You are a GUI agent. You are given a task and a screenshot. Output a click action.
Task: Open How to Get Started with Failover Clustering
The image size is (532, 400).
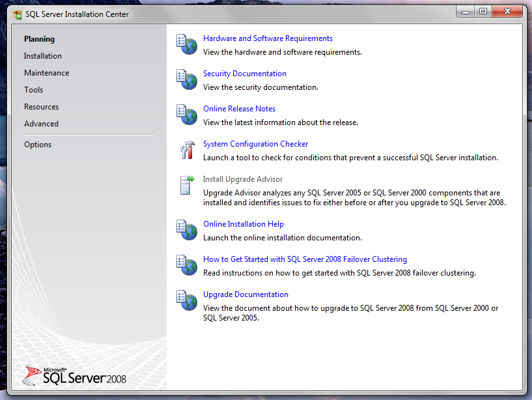coord(305,259)
